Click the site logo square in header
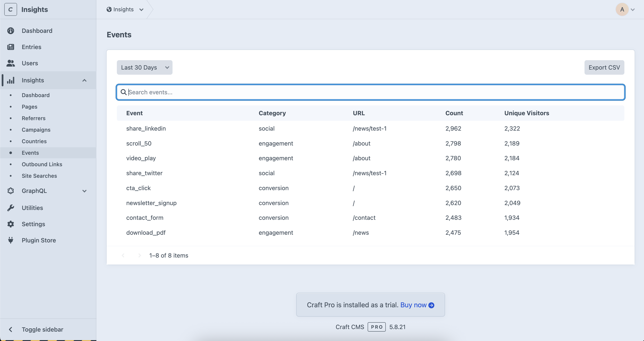 coord(10,10)
